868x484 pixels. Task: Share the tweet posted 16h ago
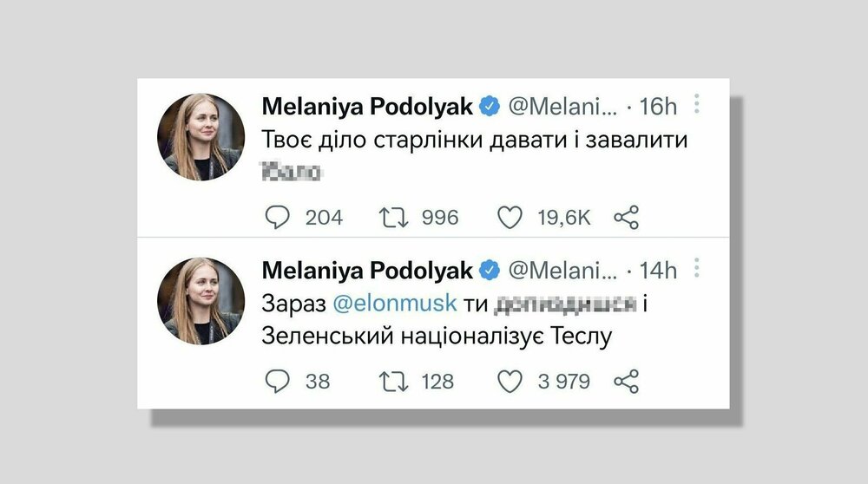626,217
